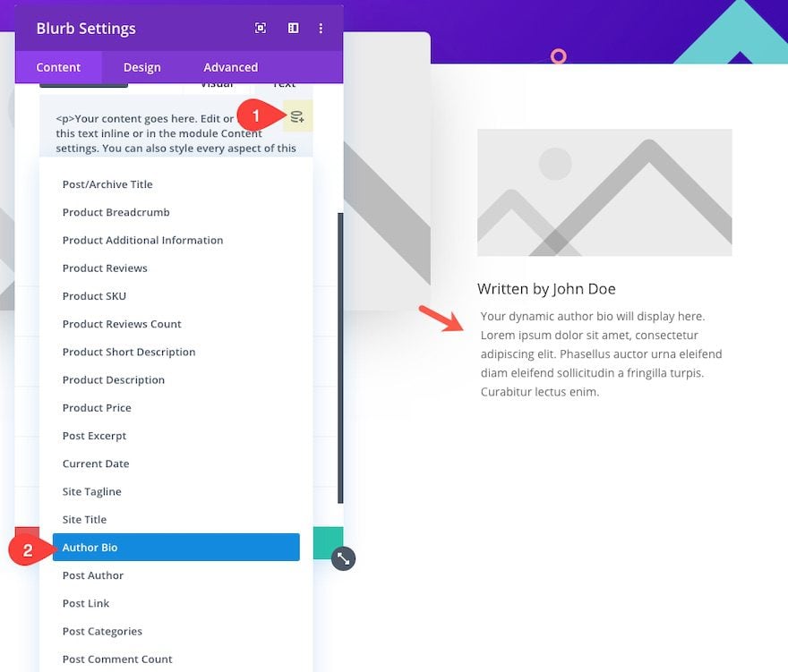This screenshot has height=672, width=788.
Task: Choose Product Reviews Count option
Action: pos(176,324)
